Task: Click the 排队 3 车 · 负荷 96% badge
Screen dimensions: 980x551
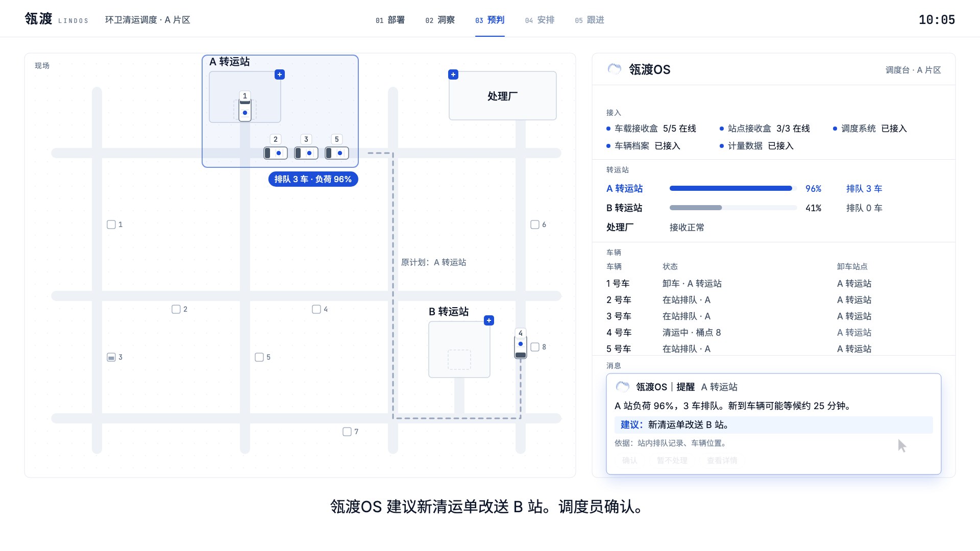Action: tap(313, 179)
